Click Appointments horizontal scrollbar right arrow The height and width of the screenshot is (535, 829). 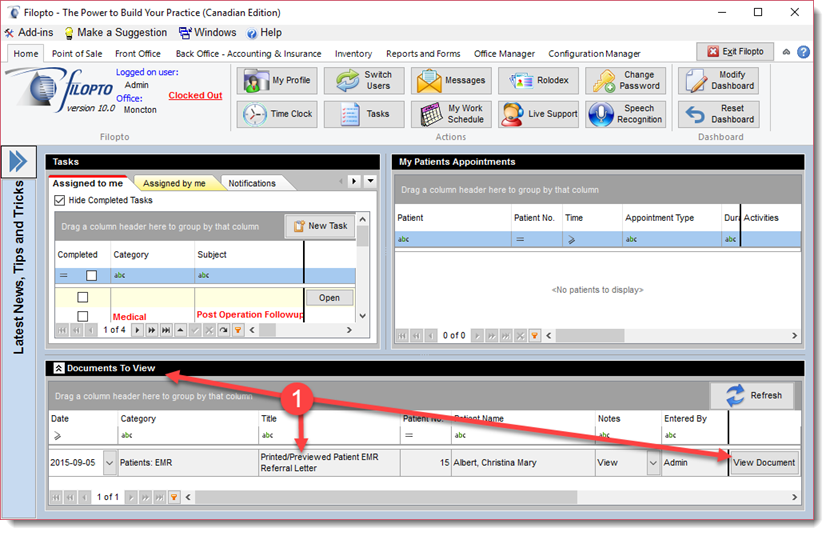coord(794,336)
